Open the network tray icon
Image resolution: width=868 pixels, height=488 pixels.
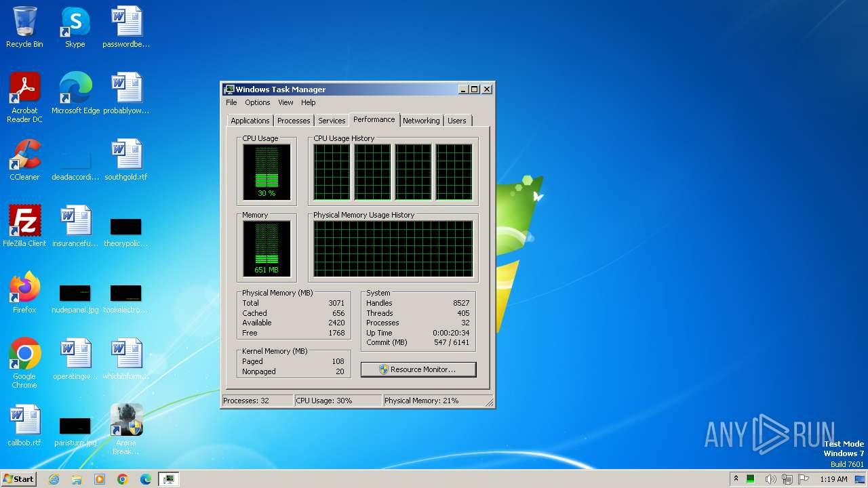pos(787,479)
